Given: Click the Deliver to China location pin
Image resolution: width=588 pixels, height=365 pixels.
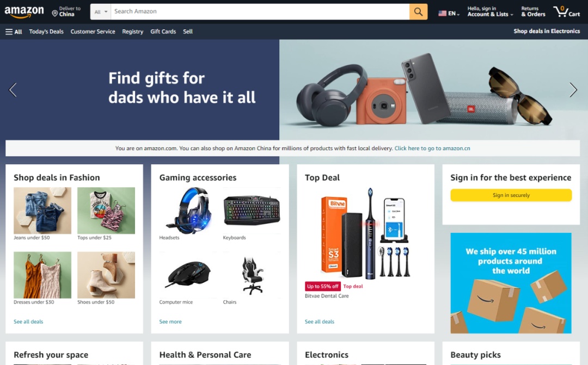Looking at the screenshot, I should pos(55,14).
